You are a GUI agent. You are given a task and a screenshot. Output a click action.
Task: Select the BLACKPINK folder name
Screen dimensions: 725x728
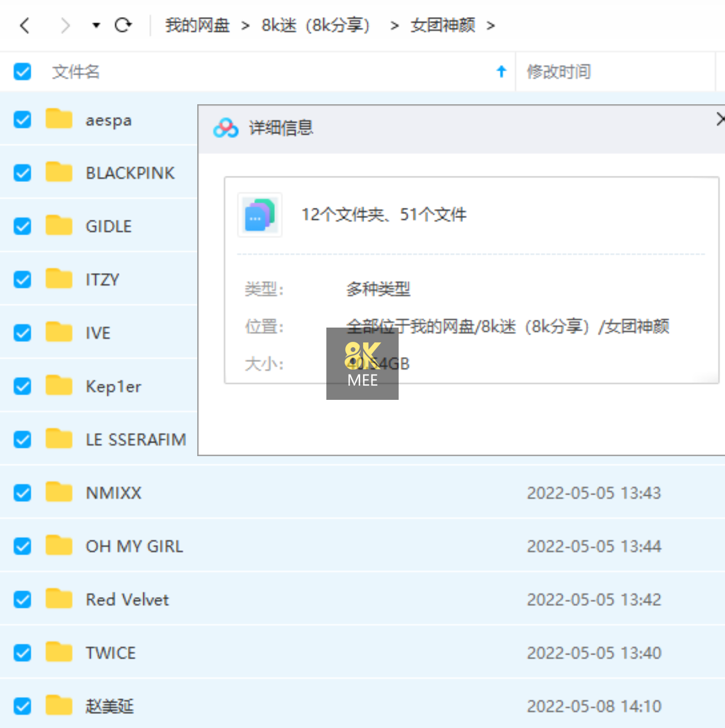(x=130, y=173)
